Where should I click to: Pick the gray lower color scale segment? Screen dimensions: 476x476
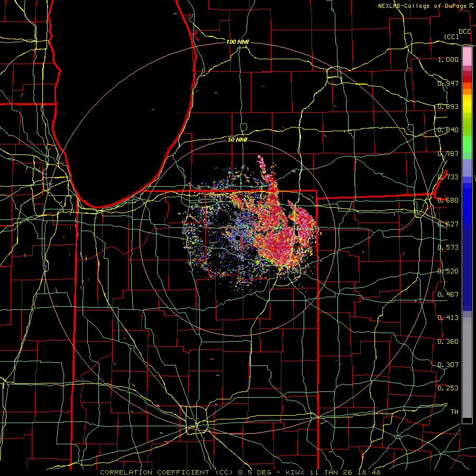click(467, 368)
